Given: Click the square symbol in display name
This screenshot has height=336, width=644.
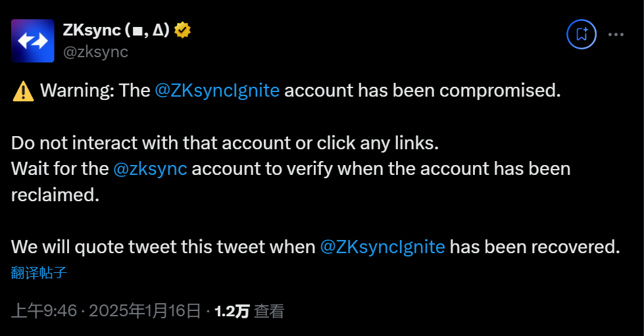Looking at the screenshot, I should 139,31.
